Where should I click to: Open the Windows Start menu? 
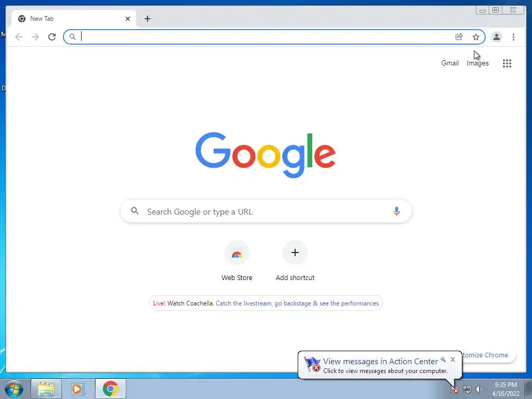[x=14, y=389]
